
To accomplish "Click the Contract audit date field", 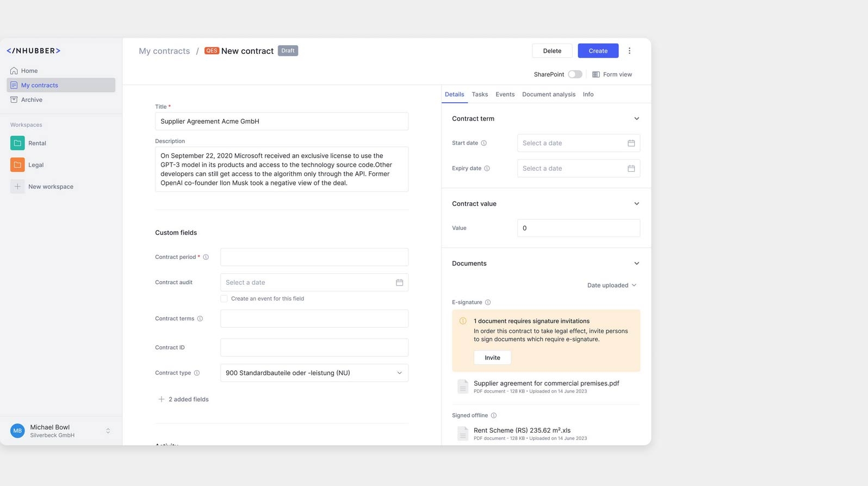I will [314, 283].
